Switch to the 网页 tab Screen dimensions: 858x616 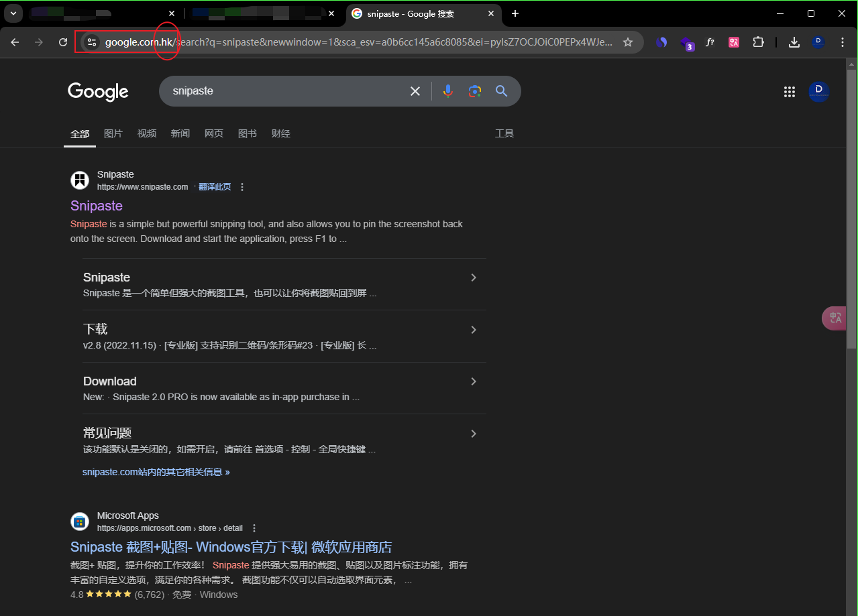214,134
